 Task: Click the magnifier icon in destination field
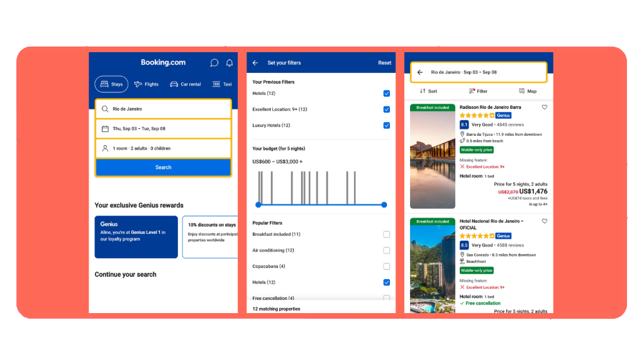coord(105,109)
